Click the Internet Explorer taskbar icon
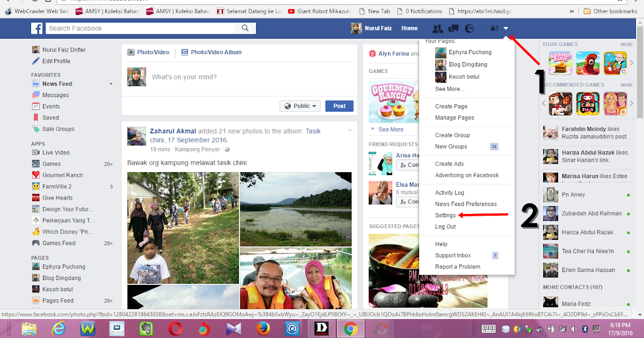This screenshot has height=338, width=644. pos(58,328)
